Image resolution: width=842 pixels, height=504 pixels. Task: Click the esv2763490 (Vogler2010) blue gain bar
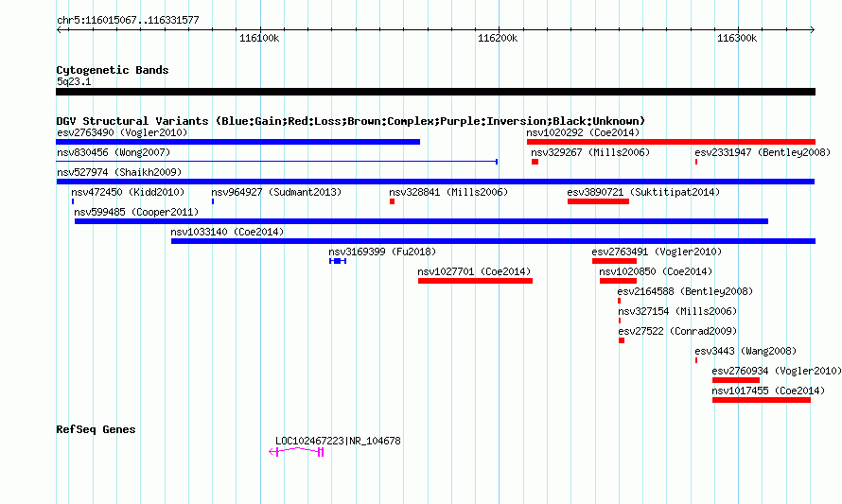(x=237, y=142)
